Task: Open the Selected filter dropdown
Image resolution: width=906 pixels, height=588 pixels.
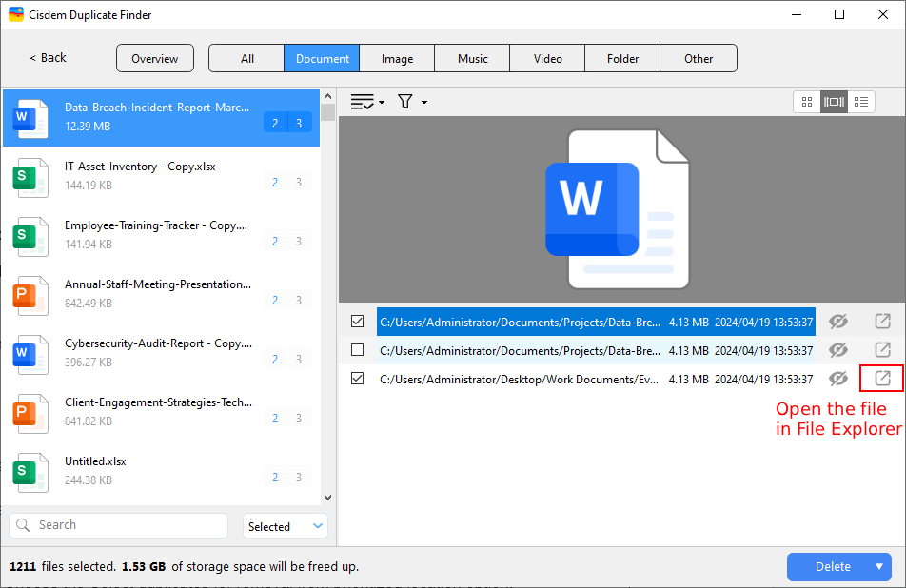Action: (x=286, y=526)
